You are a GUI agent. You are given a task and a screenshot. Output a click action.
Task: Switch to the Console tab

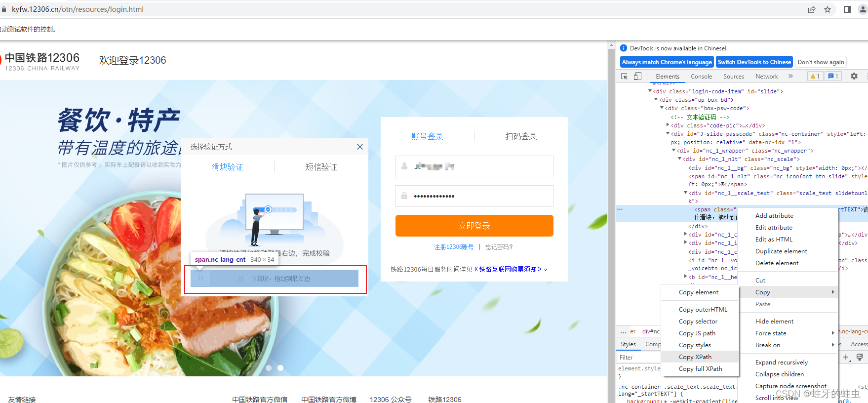tap(701, 77)
